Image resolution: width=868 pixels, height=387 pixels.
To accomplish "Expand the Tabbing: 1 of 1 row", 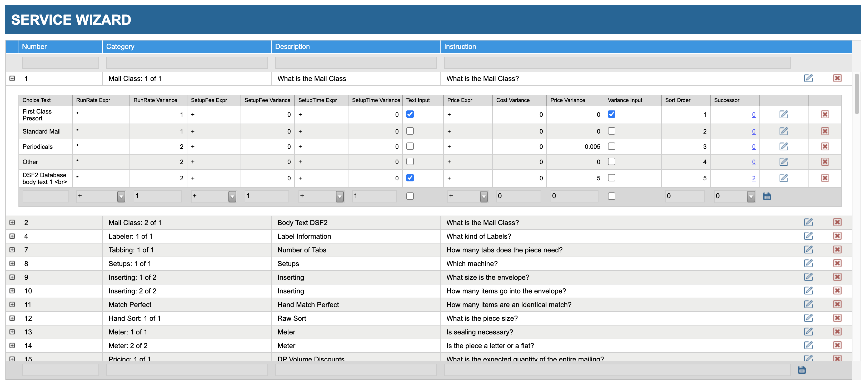I will point(12,250).
